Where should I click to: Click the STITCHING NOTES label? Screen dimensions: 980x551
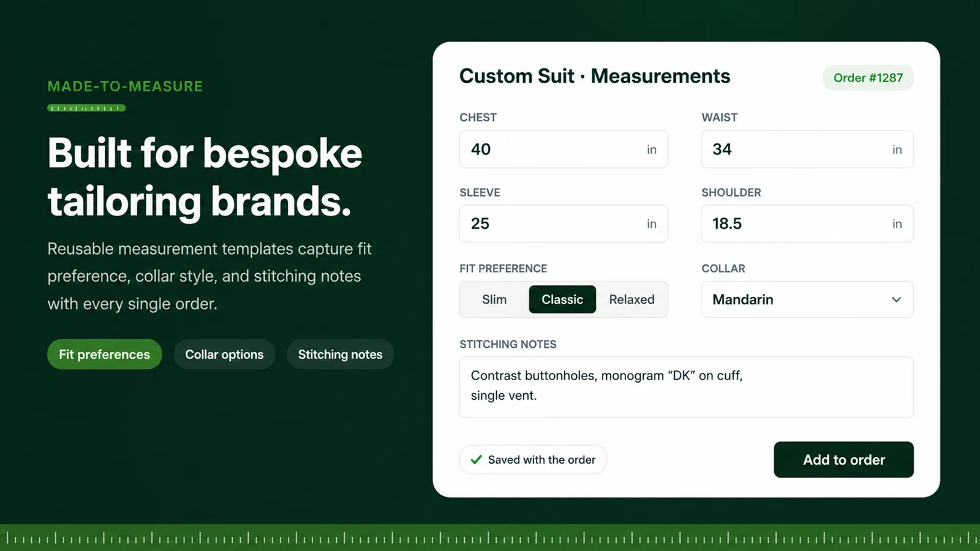508,345
